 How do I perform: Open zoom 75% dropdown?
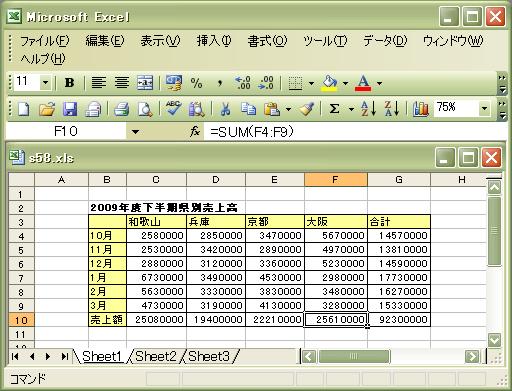coord(484,108)
